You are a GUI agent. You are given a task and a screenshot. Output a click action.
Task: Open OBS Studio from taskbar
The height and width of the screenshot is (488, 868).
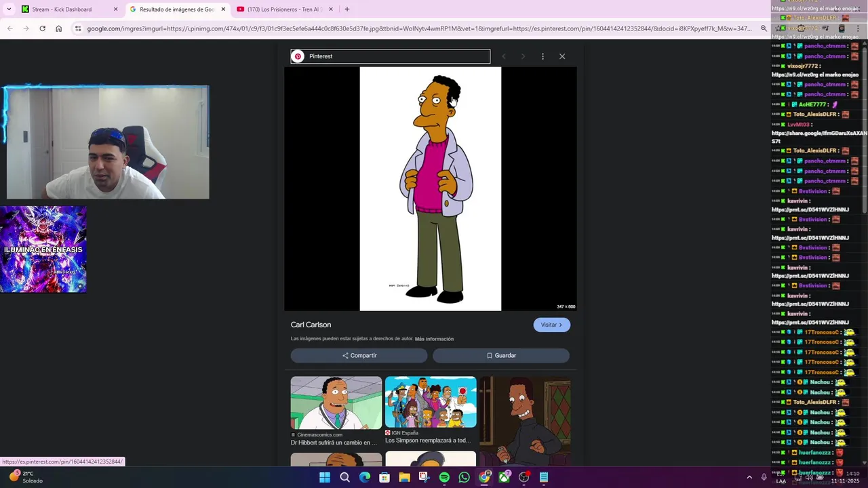[524, 477]
